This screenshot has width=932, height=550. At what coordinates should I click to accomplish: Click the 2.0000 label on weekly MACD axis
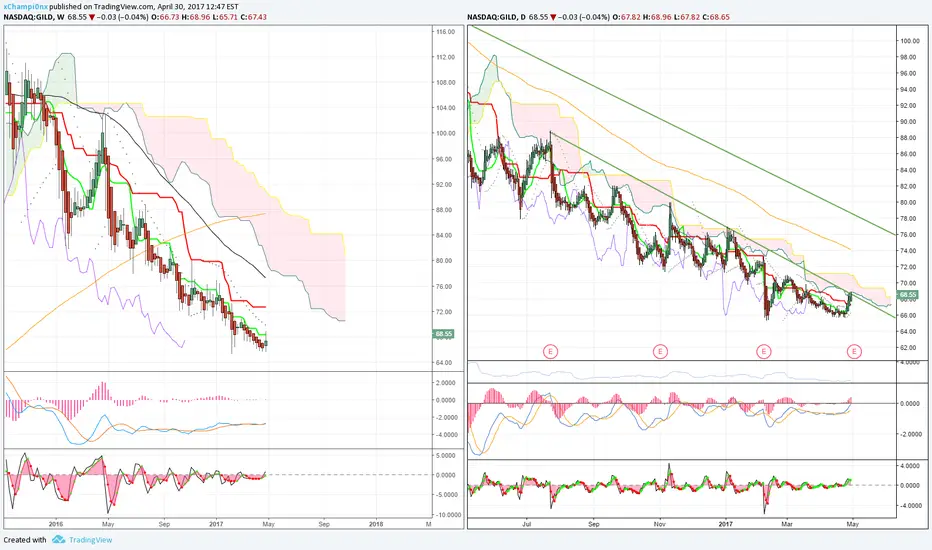click(445, 383)
